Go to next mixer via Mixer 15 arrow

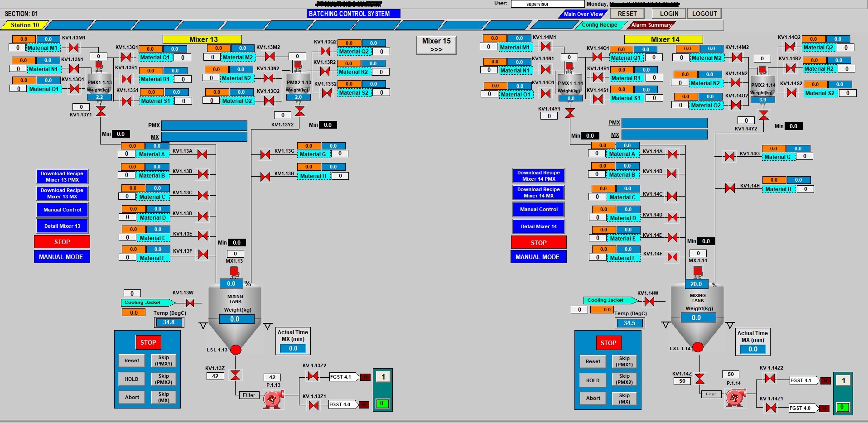pos(436,45)
